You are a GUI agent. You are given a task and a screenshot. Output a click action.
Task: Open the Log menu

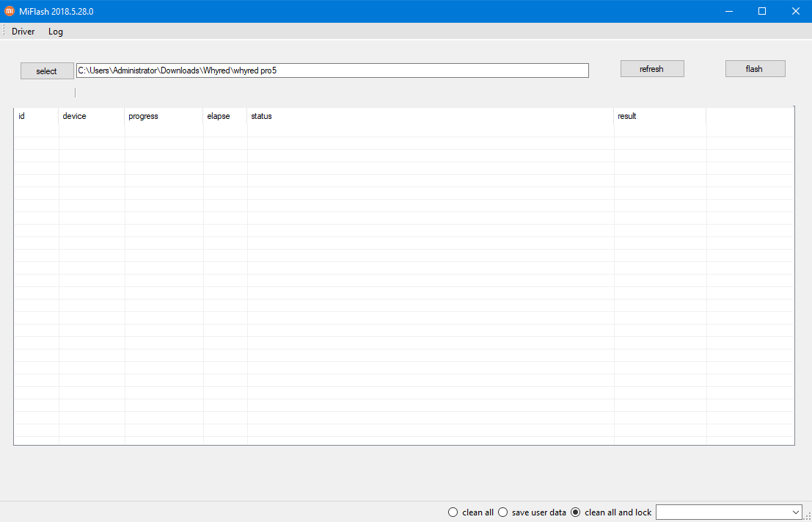[x=55, y=32]
